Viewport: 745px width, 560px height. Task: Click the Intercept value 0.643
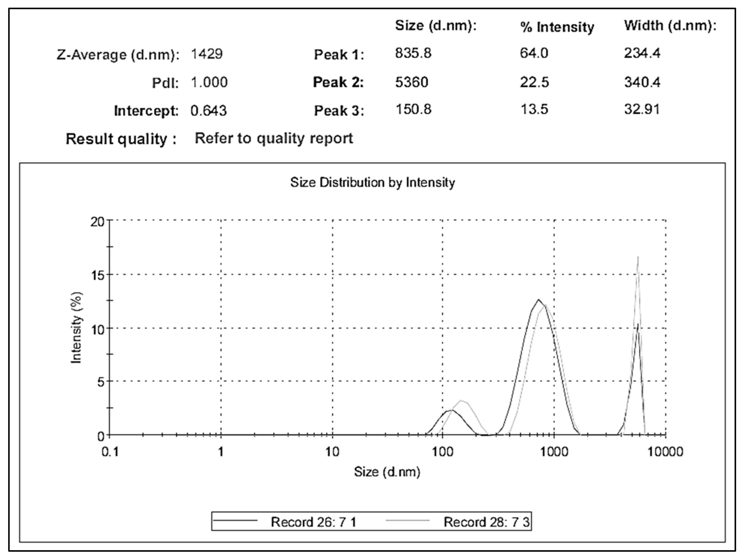coord(208,111)
